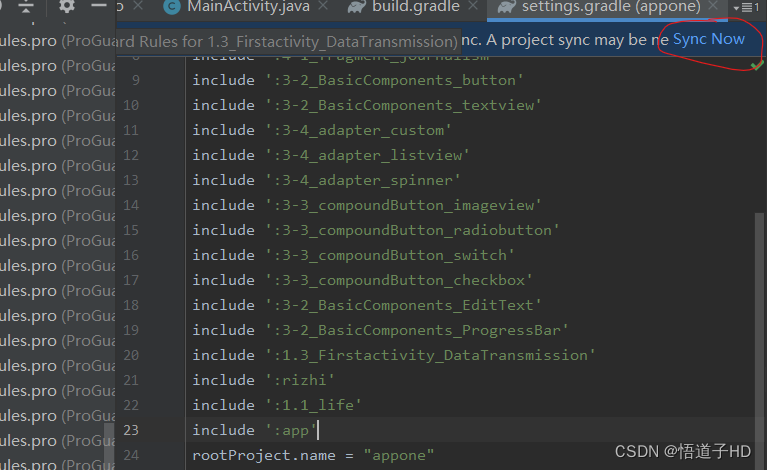
Task: Click the green inspection checkmark indicator
Action: click(x=757, y=65)
